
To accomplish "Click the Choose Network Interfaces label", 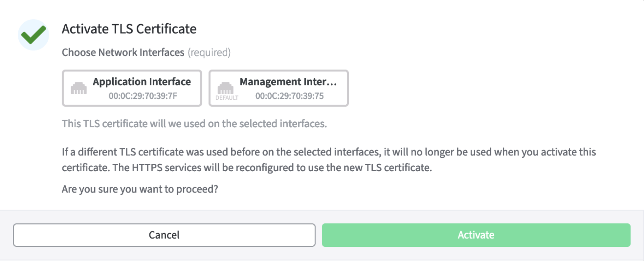I will pos(123,53).
